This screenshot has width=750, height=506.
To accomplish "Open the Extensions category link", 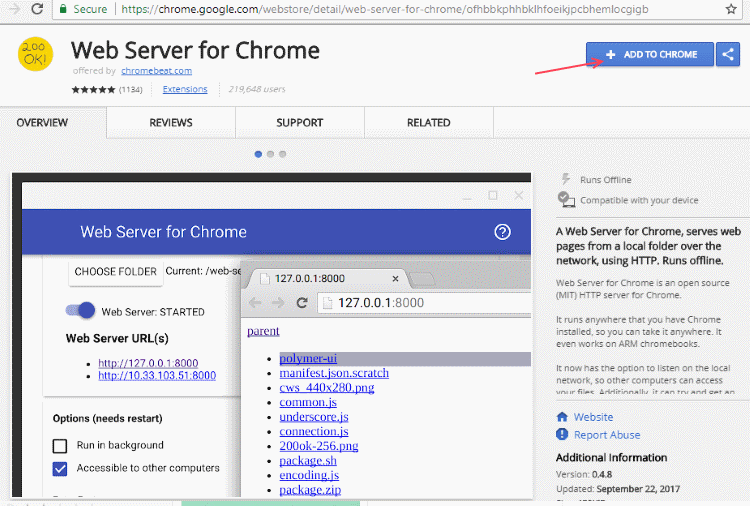I will coord(185,89).
